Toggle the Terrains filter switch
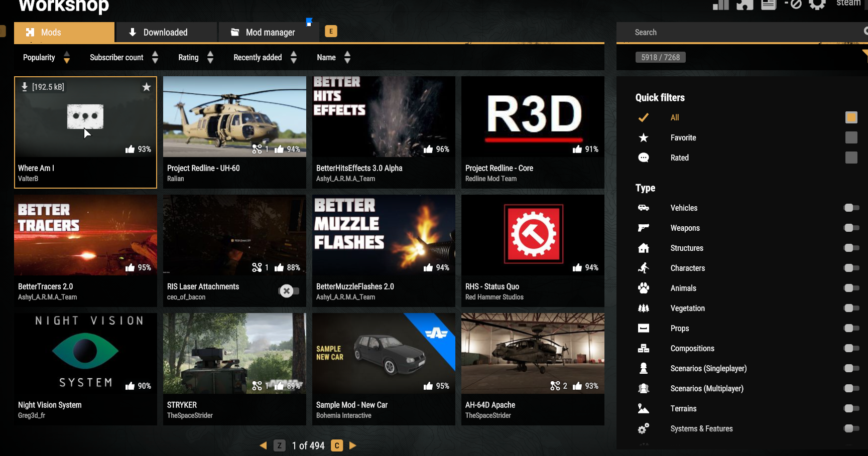Image resolution: width=868 pixels, height=456 pixels. (x=850, y=408)
